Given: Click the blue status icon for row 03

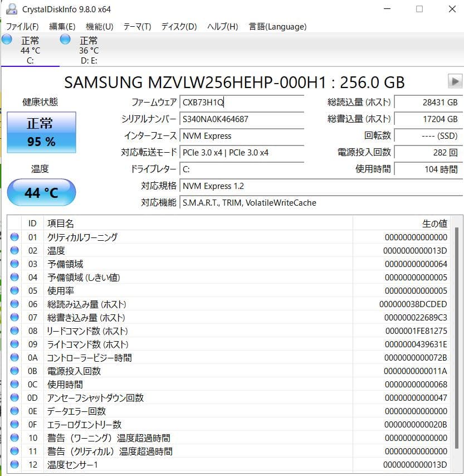Looking at the screenshot, I should click(14, 264).
